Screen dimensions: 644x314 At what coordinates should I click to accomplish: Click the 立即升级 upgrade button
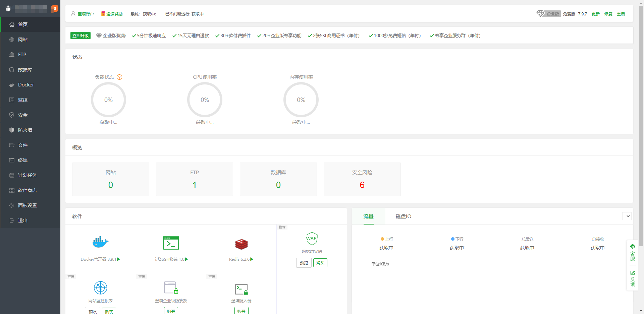tap(80, 35)
